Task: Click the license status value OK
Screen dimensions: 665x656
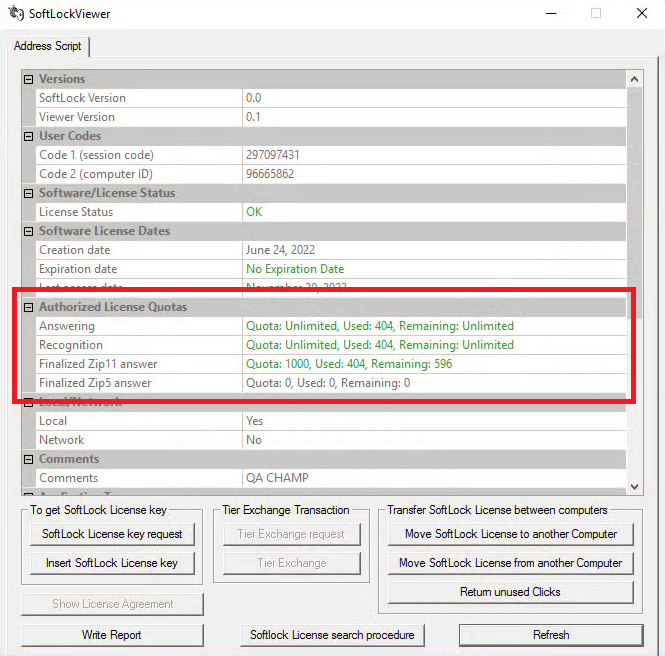Action: [x=254, y=212]
